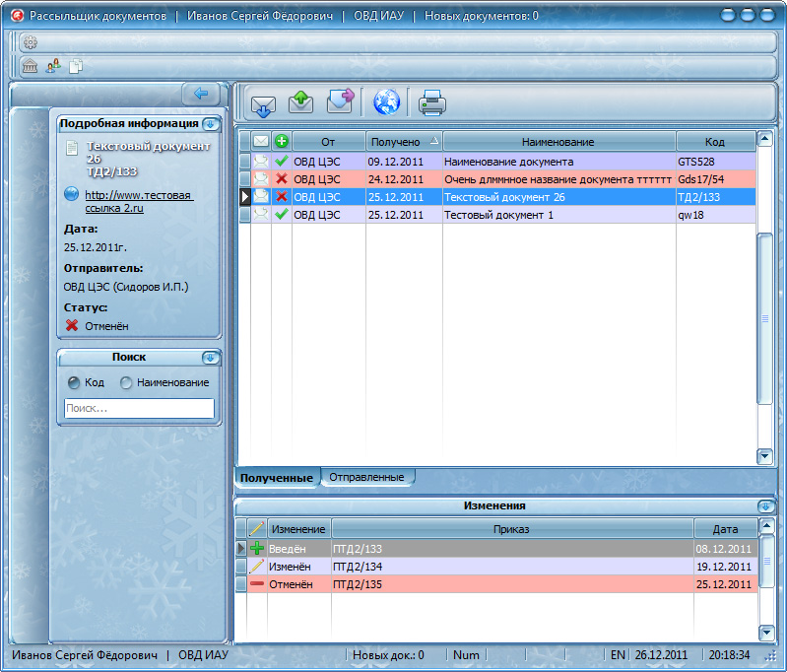Collapse the Изменения panel
787x672 pixels.
765,506
